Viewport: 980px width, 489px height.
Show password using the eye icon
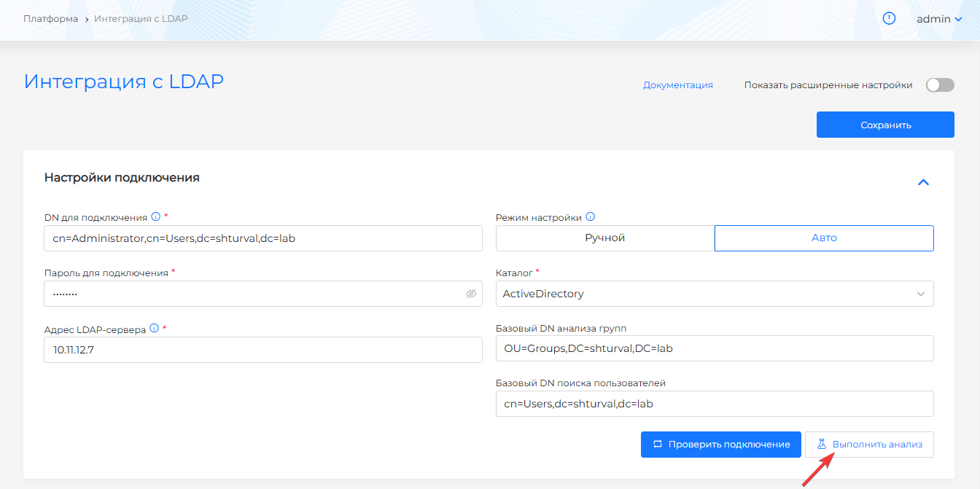[x=471, y=294]
